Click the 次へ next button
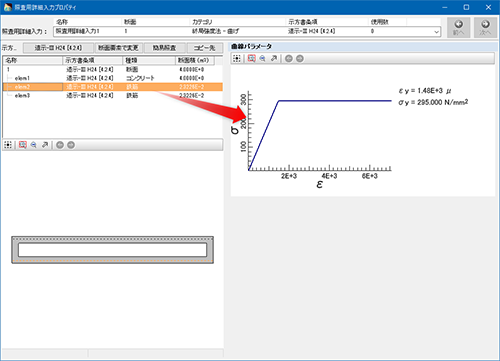The image size is (500, 361). click(485, 27)
